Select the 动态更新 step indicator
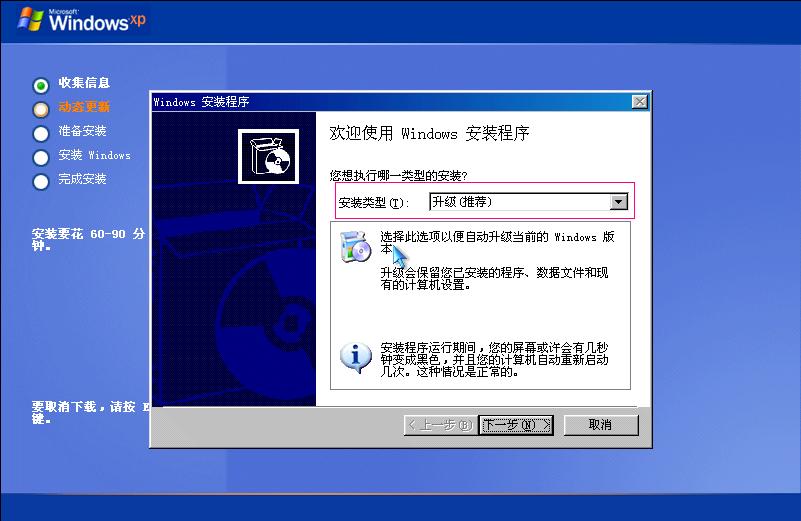Viewport: 801px width, 521px height. (x=41, y=109)
